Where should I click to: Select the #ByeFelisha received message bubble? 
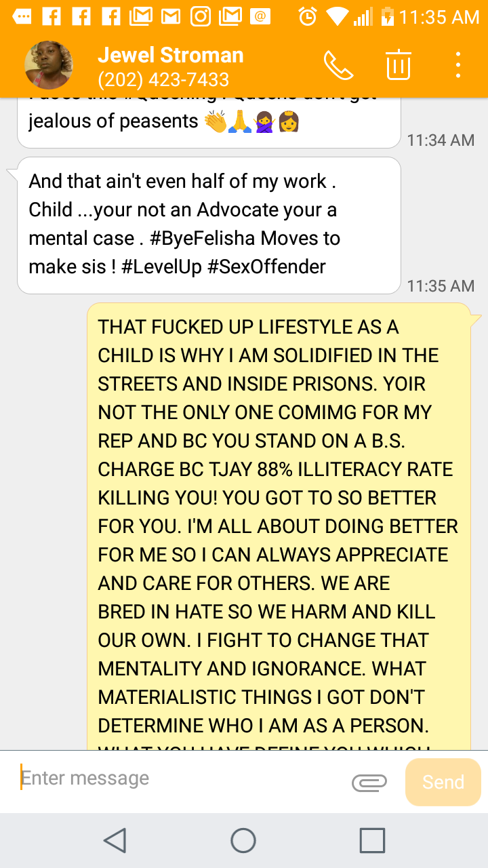coord(208,225)
